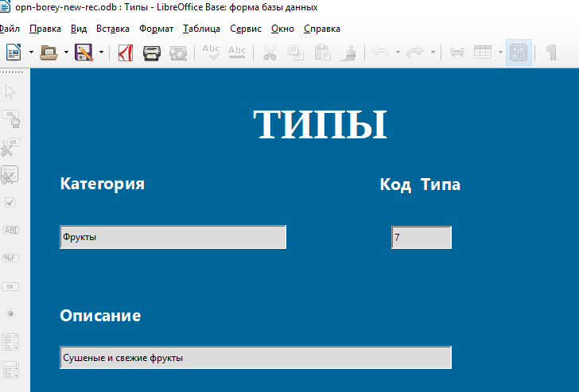Click the Paste clipboard icon

click(323, 52)
